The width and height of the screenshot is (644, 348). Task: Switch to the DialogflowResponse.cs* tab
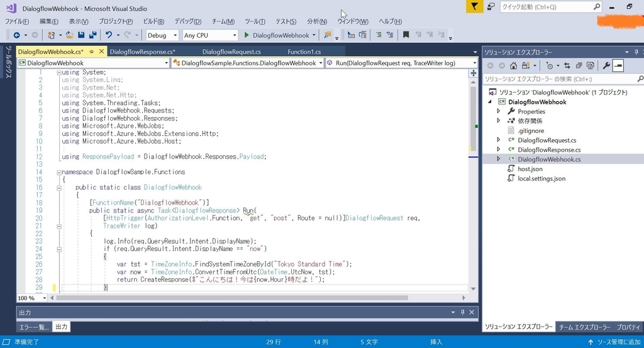pyautogui.click(x=143, y=52)
